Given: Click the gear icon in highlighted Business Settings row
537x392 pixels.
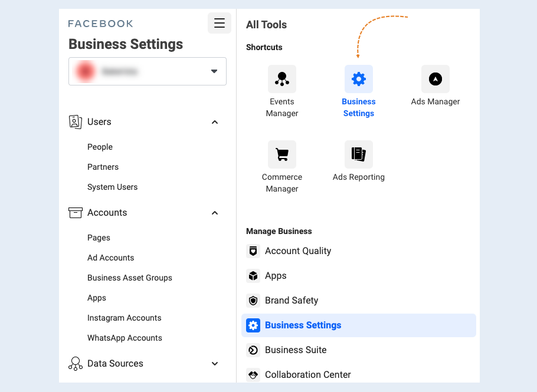Looking at the screenshot, I should pos(253,325).
